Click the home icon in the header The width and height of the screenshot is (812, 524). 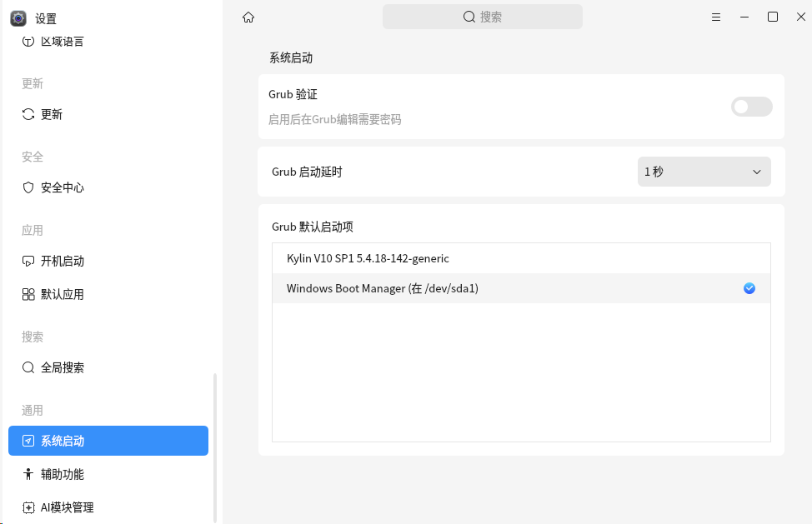(248, 17)
